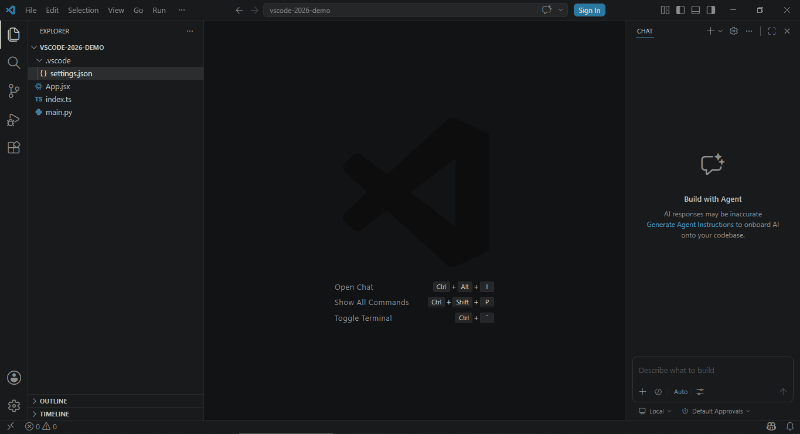
Task: Open problems errors and warnings indicator
Action: [41, 426]
